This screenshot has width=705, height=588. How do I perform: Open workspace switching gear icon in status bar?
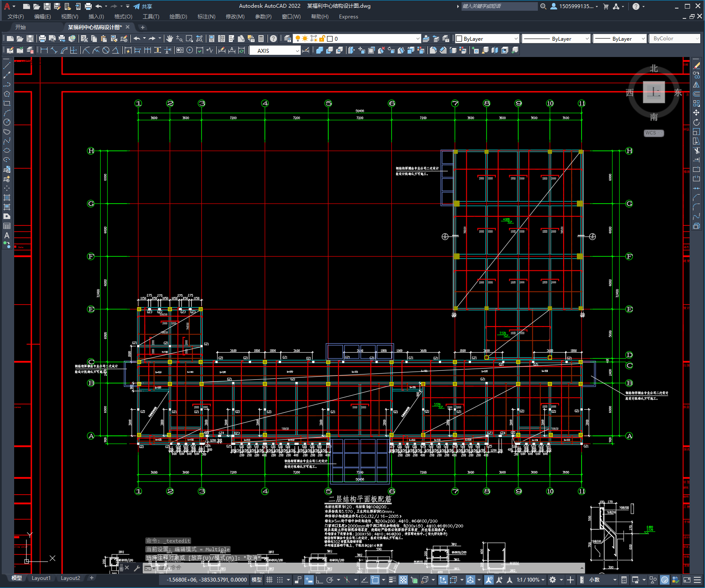pyautogui.click(x=553, y=579)
